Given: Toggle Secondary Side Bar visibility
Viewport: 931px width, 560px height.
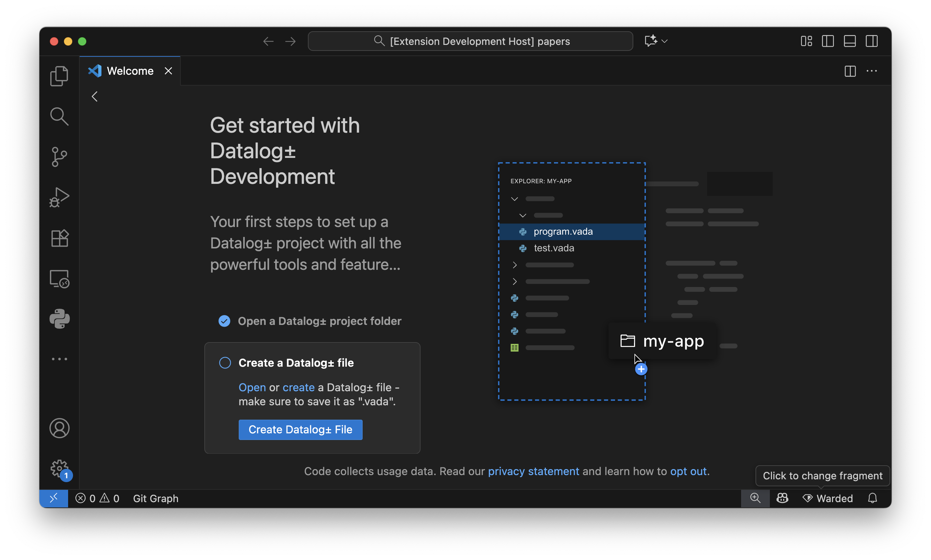Looking at the screenshot, I should click(871, 41).
